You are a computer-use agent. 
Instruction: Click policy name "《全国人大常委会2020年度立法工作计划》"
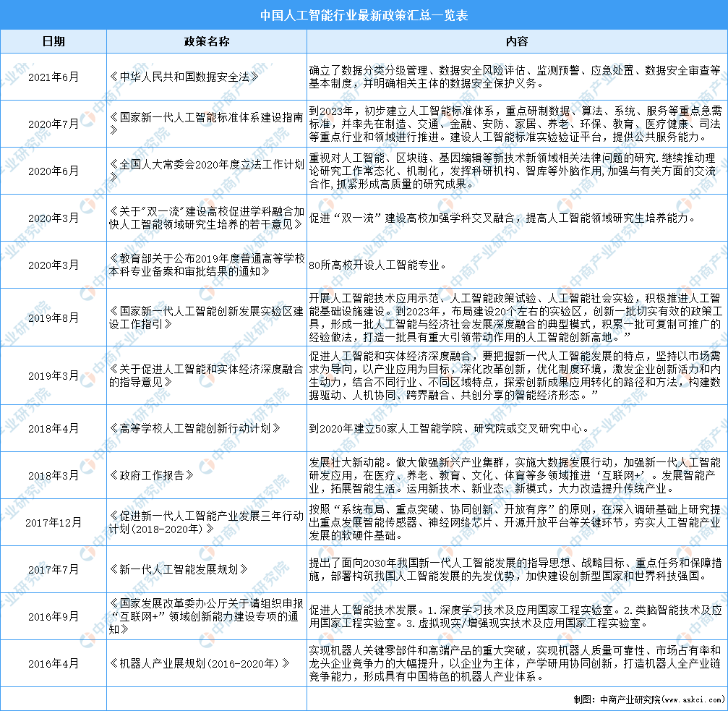pyautogui.click(x=207, y=171)
